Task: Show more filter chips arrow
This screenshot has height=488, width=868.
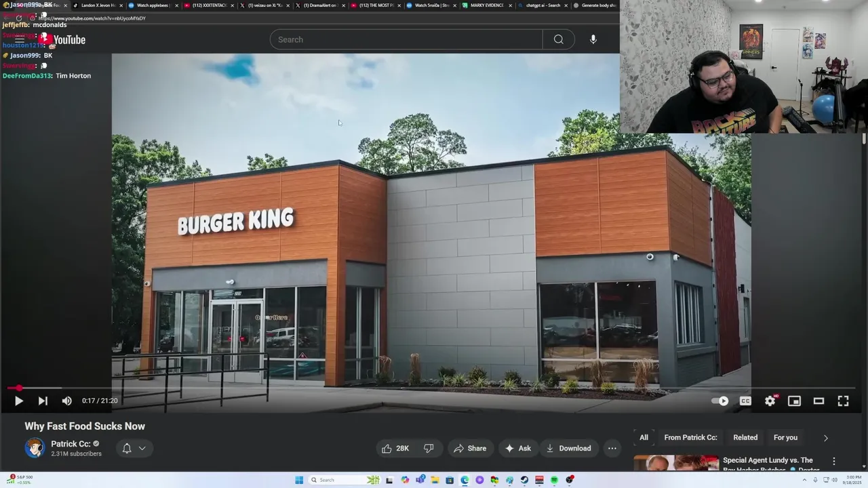Action: click(x=825, y=438)
